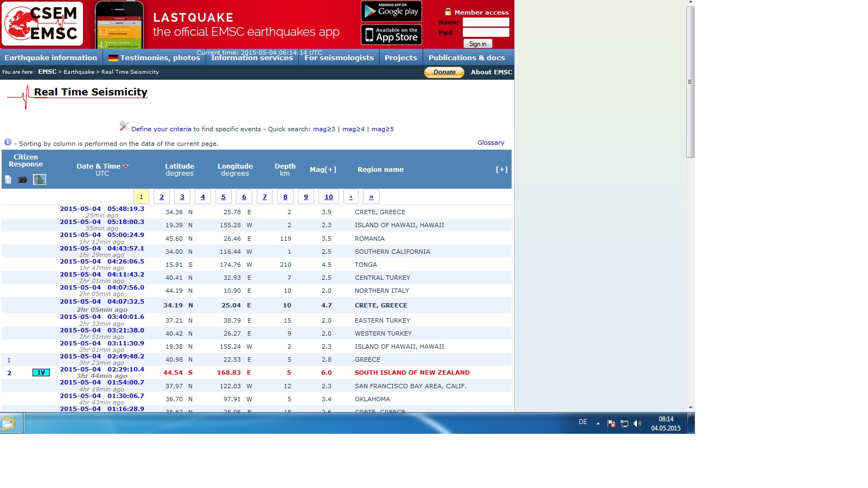Click the blue info icon above the table

(8, 142)
